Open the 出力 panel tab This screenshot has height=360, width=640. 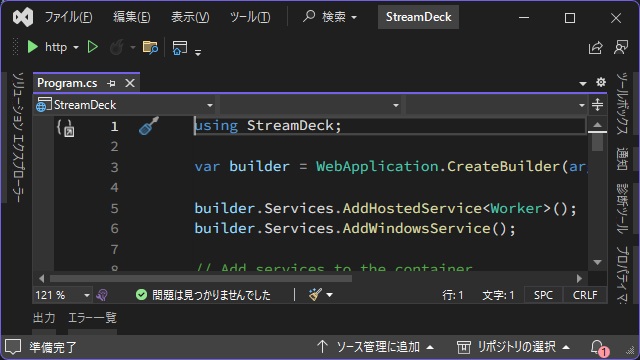pos(44,318)
